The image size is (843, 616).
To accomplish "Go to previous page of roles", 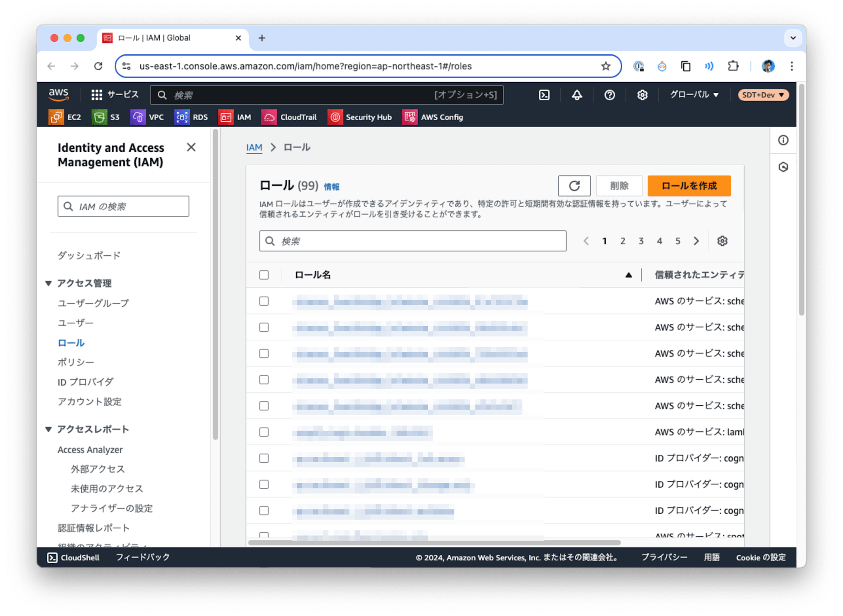I will [586, 241].
